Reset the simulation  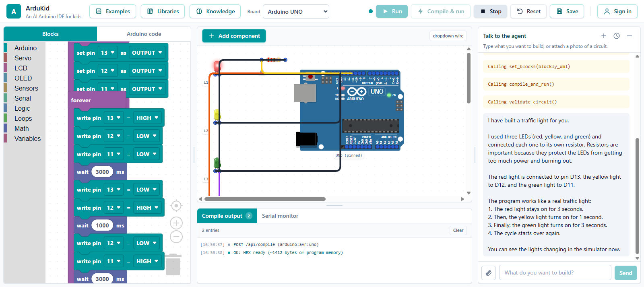click(x=528, y=11)
